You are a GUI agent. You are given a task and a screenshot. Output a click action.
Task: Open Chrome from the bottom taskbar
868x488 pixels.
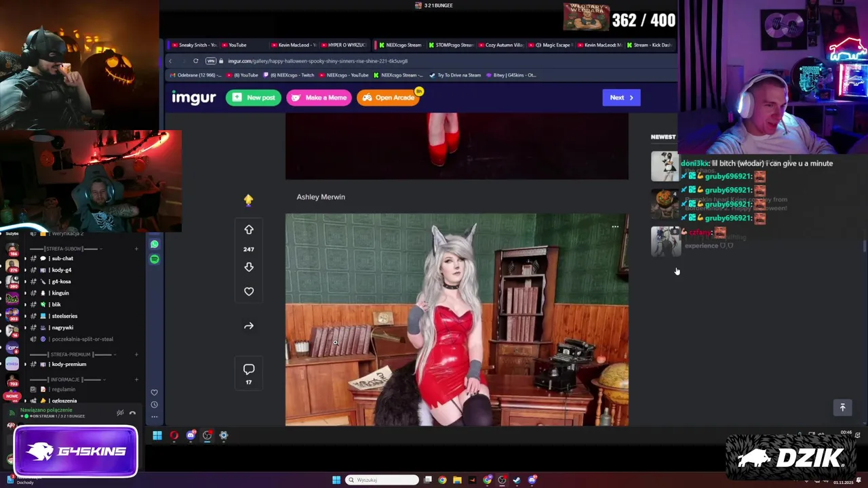click(442, 480)
